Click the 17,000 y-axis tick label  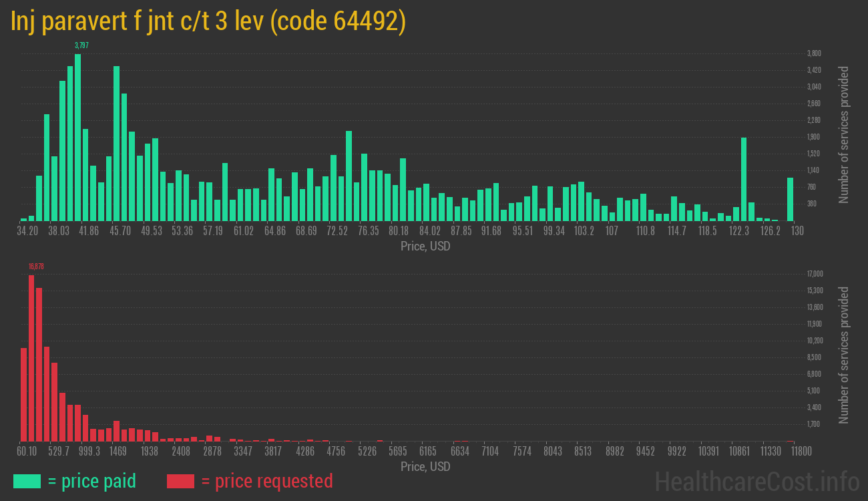click(x=814, y=274)
